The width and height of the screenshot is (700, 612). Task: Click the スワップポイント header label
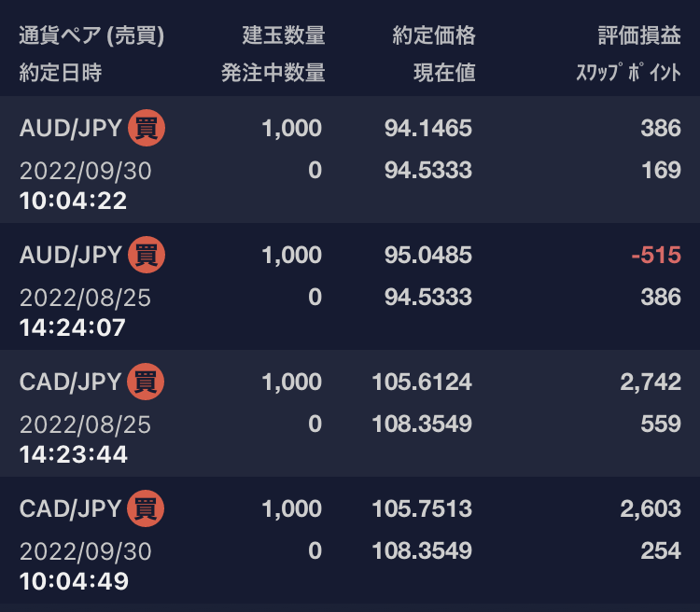click(628, 74)
